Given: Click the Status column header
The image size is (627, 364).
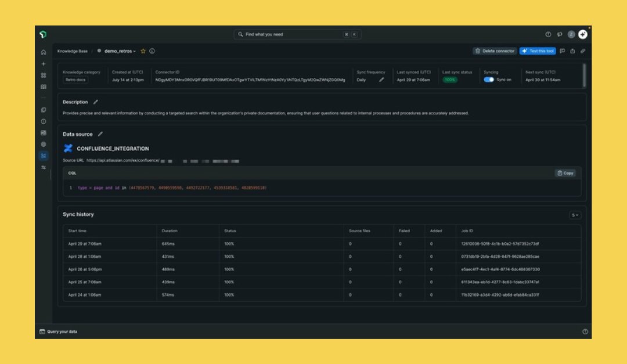Looking at the screenshot, I should pos(230,231).
